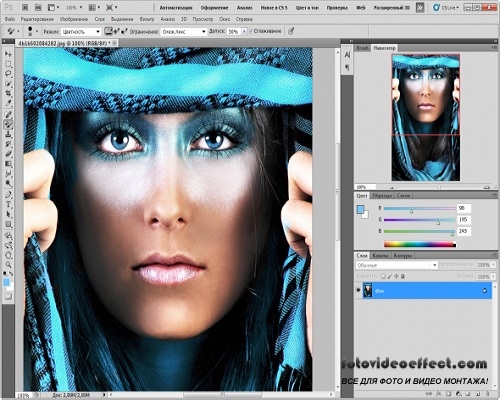
Task: Select the Rectangular Marquee tool
Action: pyautogui.click(x=8, y=63)
